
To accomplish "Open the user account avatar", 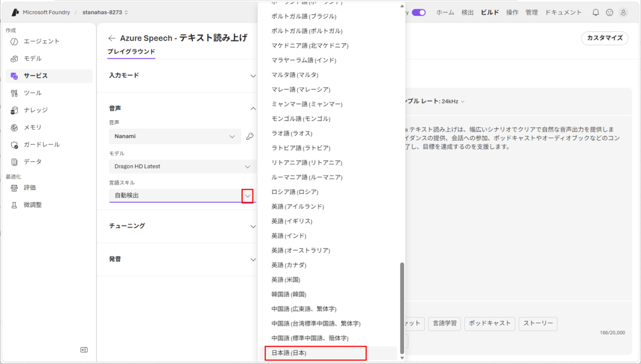I will tap(623, 12).
